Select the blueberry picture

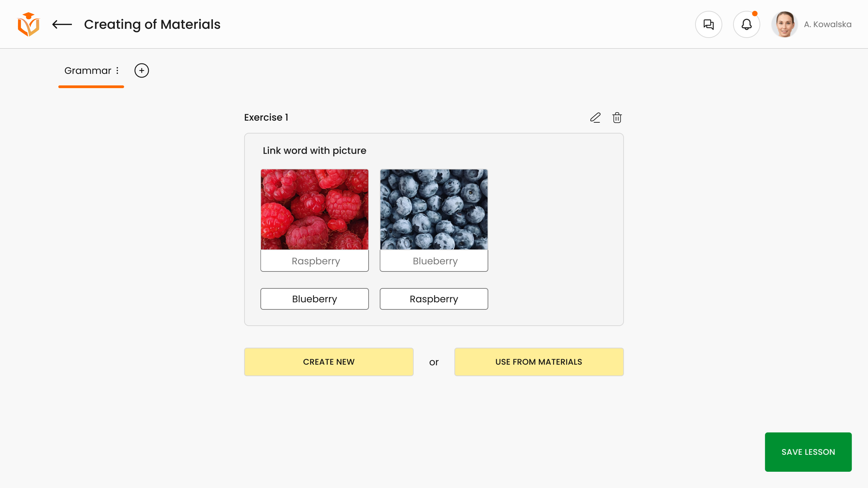tap(434, 209)
